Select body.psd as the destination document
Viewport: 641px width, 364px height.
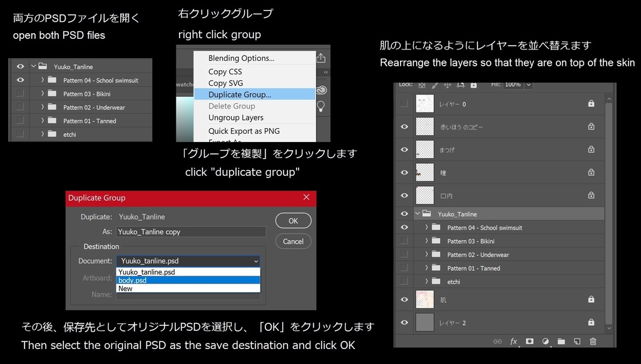[188, 281]
